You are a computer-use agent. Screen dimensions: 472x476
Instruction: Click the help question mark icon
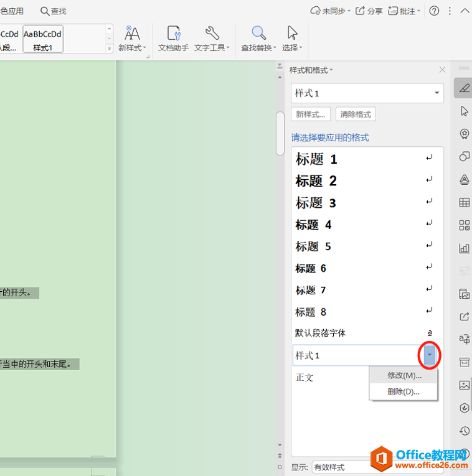tap(434, 11)
